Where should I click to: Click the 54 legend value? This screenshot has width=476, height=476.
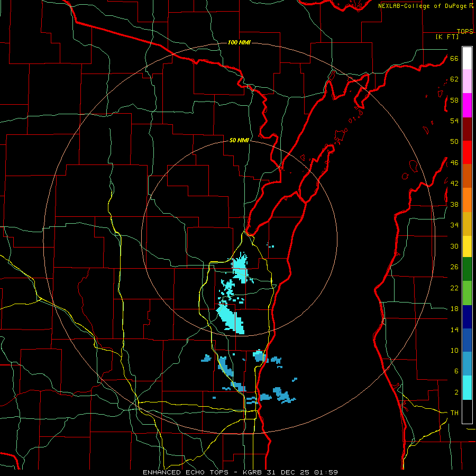click(454, 121)
